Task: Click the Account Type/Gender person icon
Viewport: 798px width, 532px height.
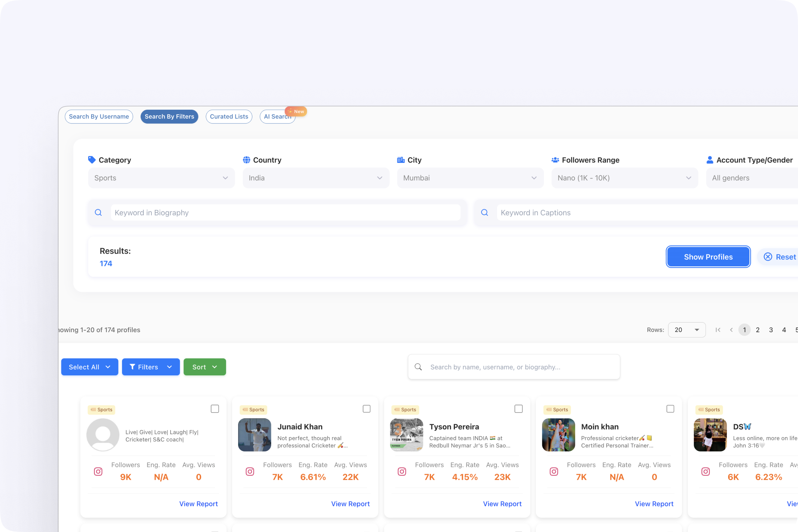Action: (710, 160)
